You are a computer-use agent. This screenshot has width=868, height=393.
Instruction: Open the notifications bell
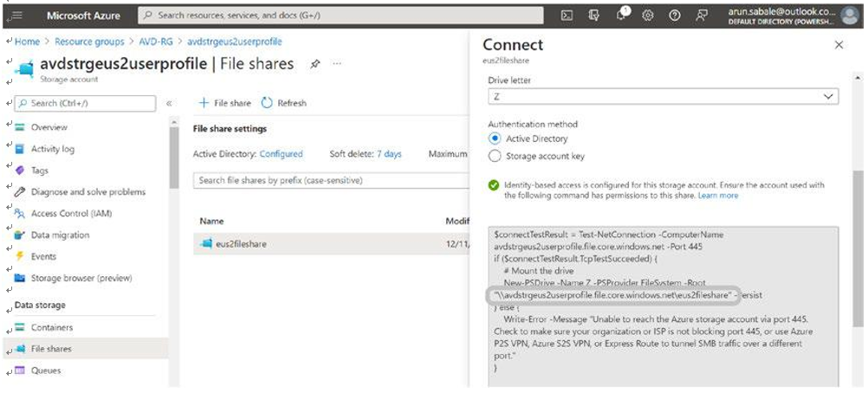point(621,15)
